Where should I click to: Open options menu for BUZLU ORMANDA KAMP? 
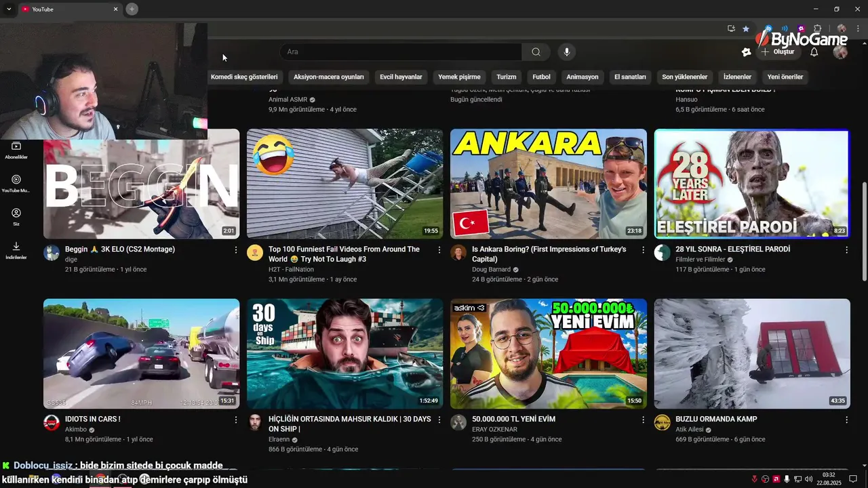[x=846, y=420]
